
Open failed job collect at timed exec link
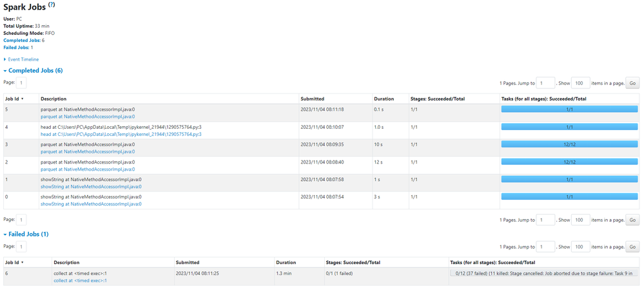pyautogui.click(x=80, y=280)
